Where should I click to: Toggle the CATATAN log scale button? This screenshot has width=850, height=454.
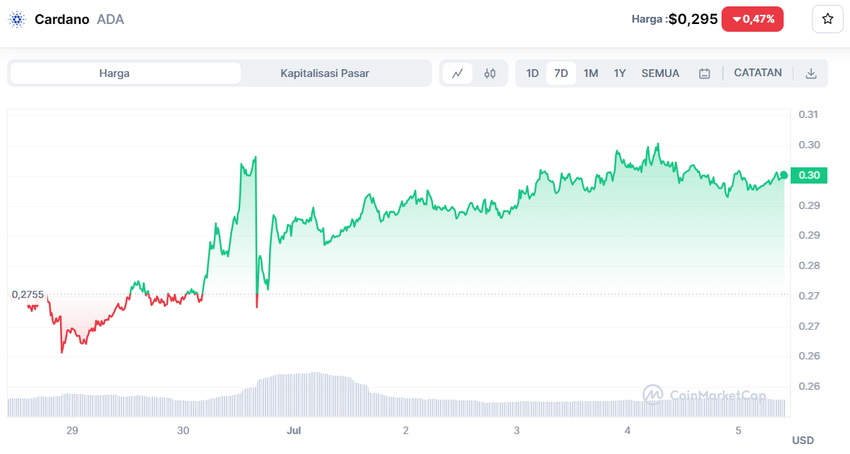pyautogui.click(x=758, y=73)
